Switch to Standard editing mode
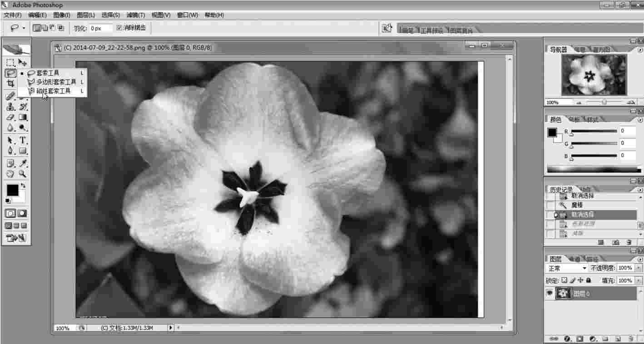 (10, 213)
